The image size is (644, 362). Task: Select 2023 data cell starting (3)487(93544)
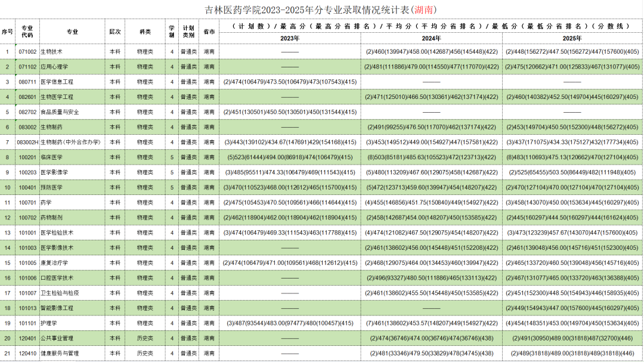pos(290,323)
